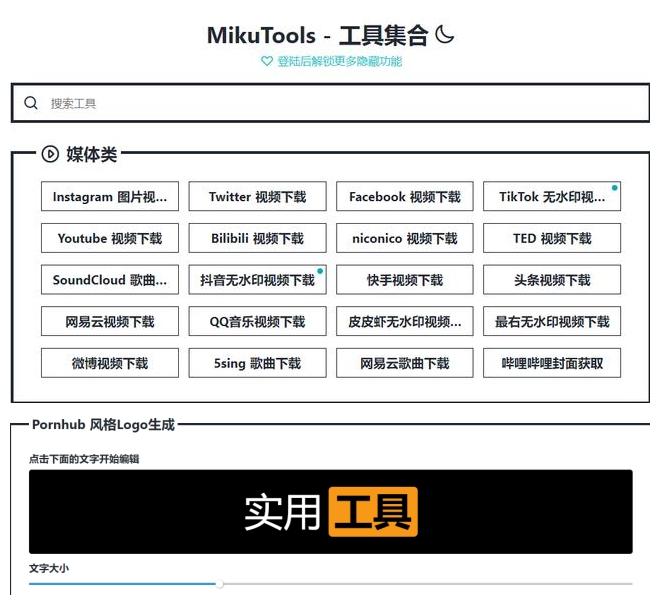Viewport: 660px width, 605px height.
Task: Open 哔哩哔哩封面获取 tool
Action: (x=552, y=363)
